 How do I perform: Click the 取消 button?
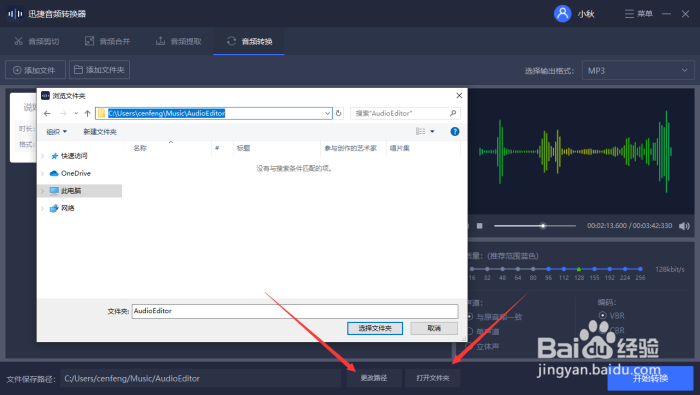point(434,328)
